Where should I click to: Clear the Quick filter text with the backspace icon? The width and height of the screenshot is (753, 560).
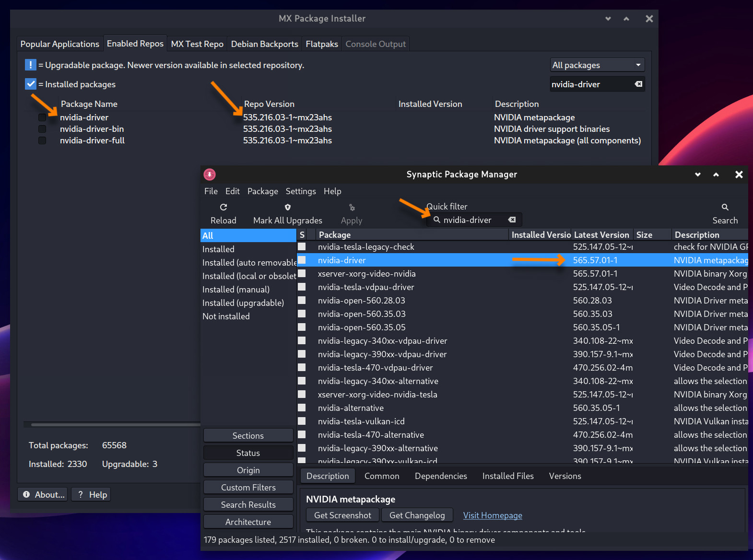tap(512, 220)
